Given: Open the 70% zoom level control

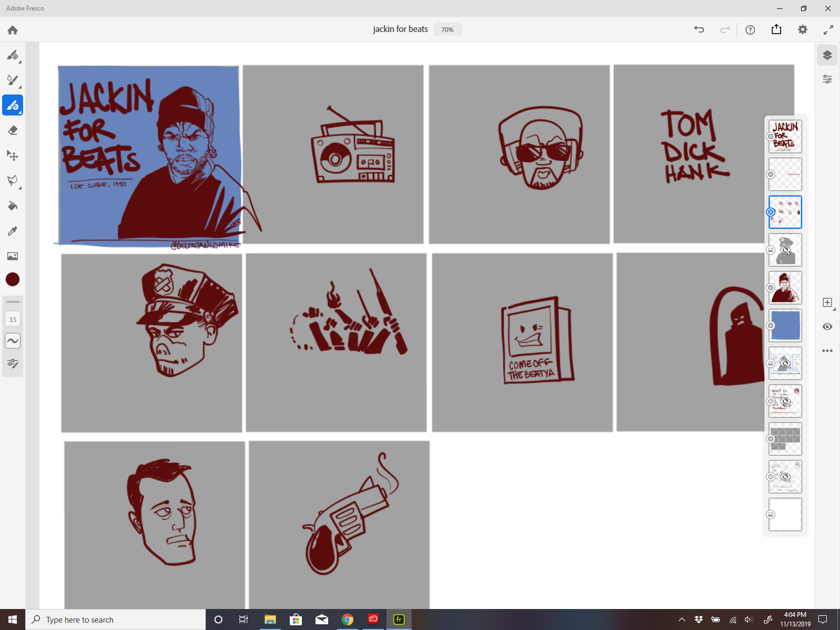Looking at the screenshot, I should [447, 29].
